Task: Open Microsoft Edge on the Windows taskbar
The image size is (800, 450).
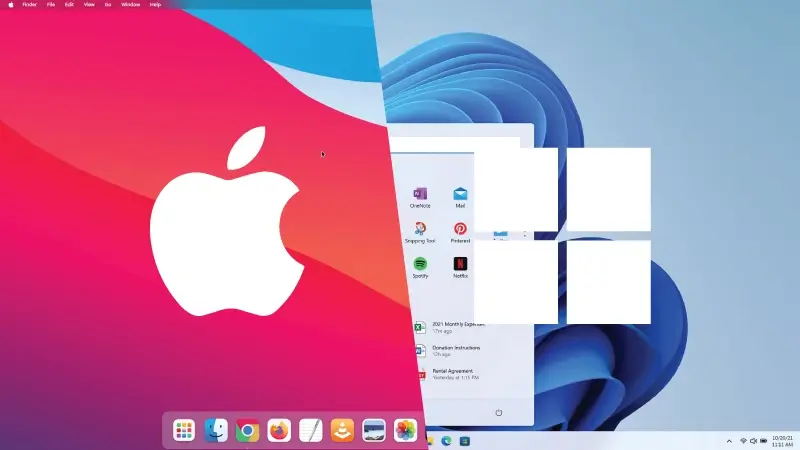Action: (x=446, y=441)
